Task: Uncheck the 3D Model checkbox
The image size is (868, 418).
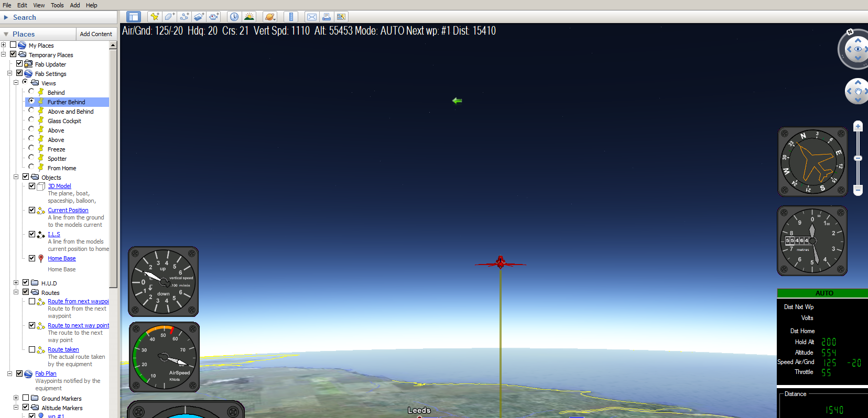Action: pos(32,186)
